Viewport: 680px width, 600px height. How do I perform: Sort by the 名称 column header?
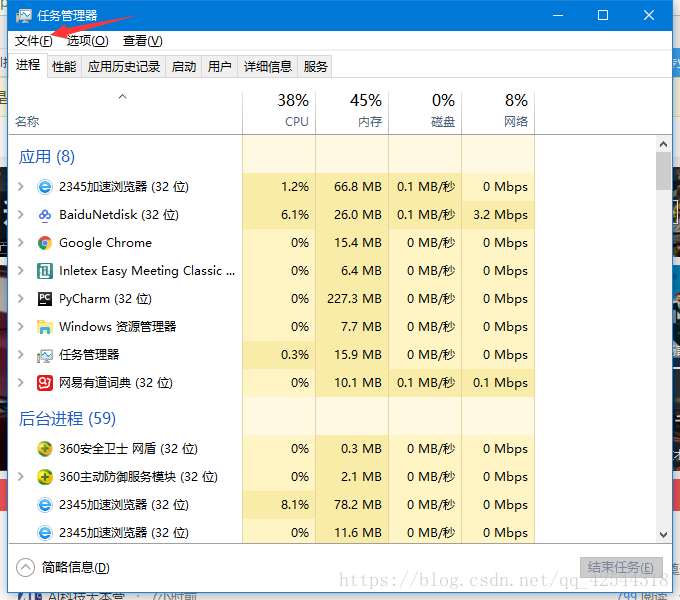(x=125, y=112)
